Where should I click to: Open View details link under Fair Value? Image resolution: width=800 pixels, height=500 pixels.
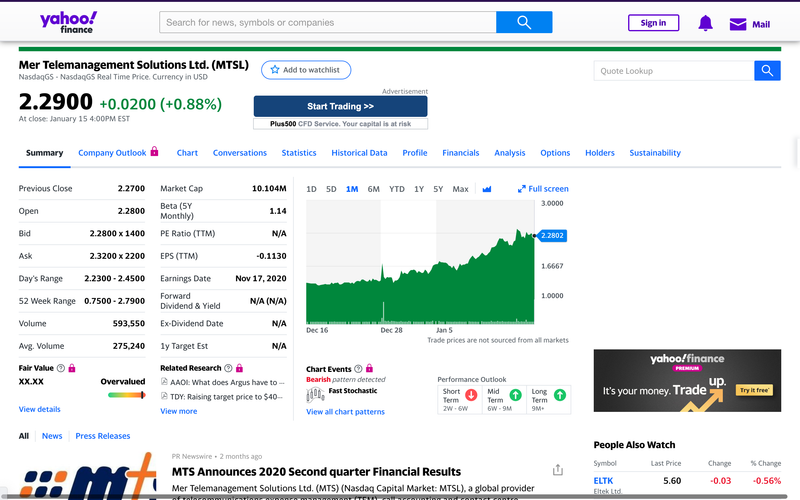pyautogui.click(x=39, y=409)
